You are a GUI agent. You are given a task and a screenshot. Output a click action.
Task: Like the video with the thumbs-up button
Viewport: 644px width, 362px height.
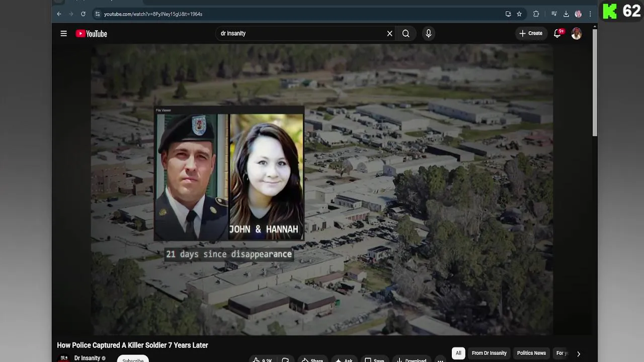tap(262, 359)
